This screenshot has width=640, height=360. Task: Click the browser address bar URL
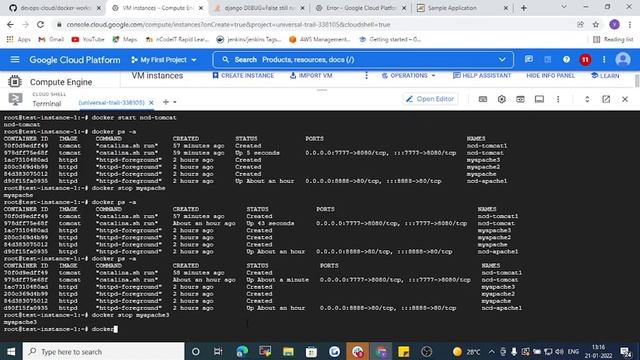coord(229,24)
